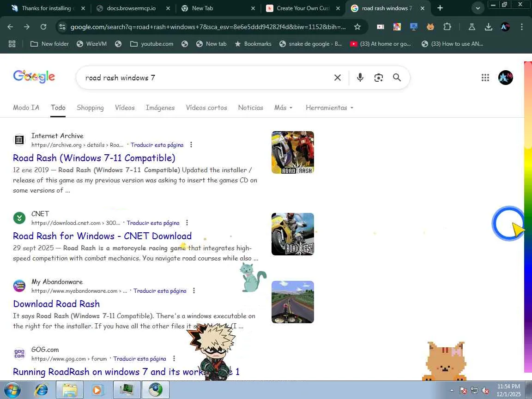
Task: Open New folder bookmark folder
Action: coord(49,44)
